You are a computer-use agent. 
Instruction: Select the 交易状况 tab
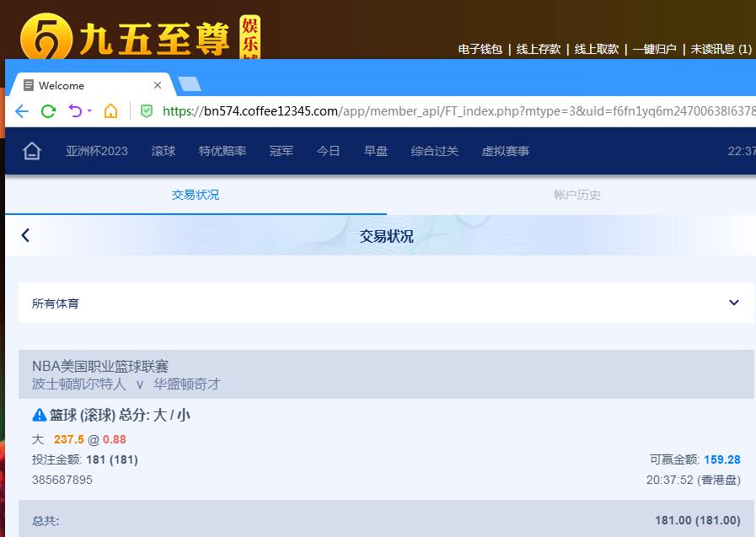(196, 195)
